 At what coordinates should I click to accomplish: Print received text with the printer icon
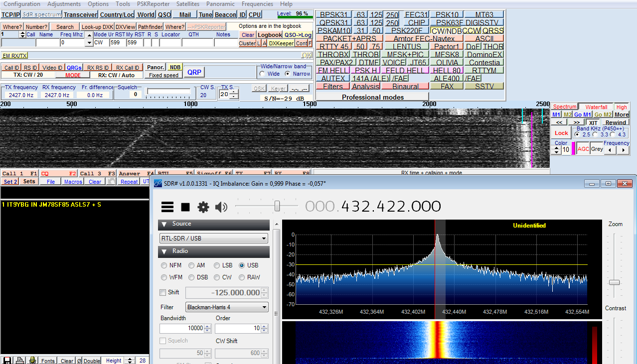(x=20, y=361)
